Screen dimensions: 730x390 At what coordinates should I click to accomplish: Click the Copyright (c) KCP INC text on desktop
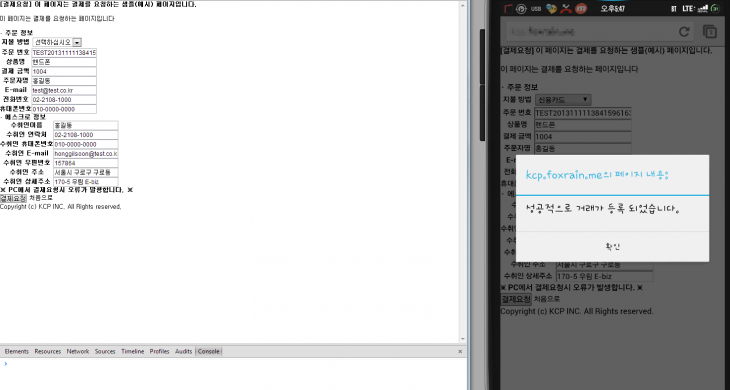tap(61, 207)
